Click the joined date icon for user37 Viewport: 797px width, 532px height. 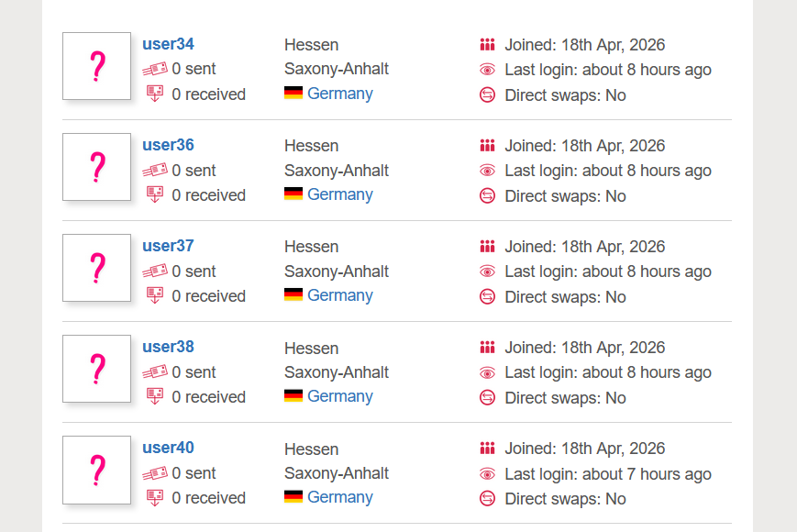pos(487,246)
